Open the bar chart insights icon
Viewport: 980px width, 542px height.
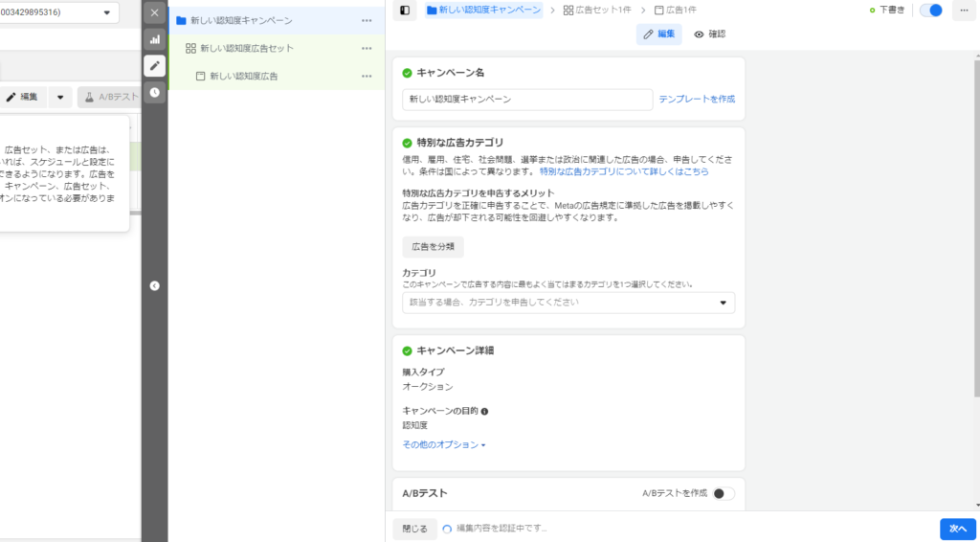154,39
